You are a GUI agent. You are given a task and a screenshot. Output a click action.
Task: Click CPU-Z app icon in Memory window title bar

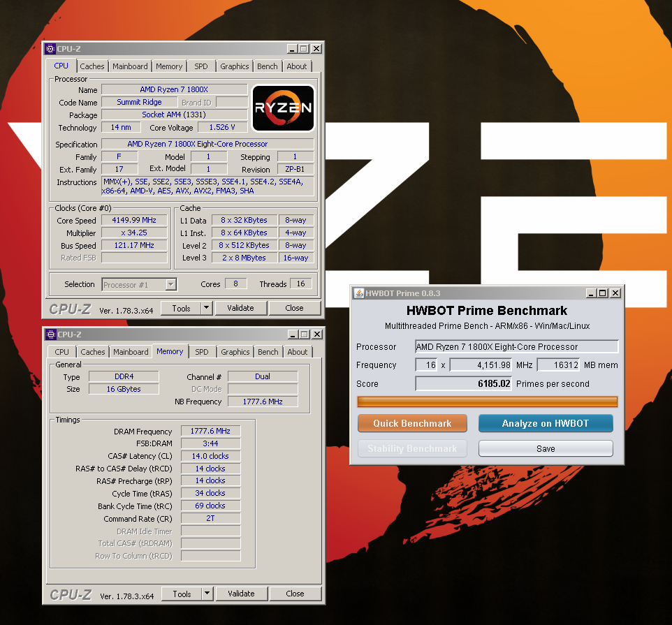[x=51, y=334]
